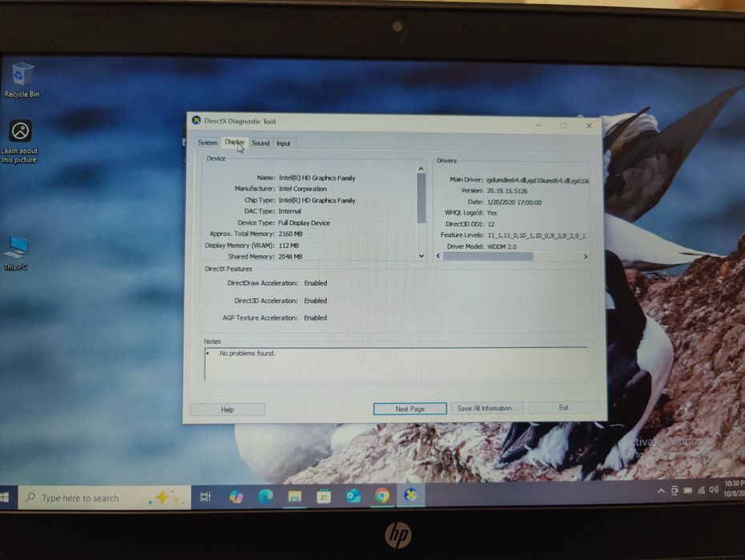
Task: Click Direct3D Acceleration Enabled value
Action: coord(316,300)
